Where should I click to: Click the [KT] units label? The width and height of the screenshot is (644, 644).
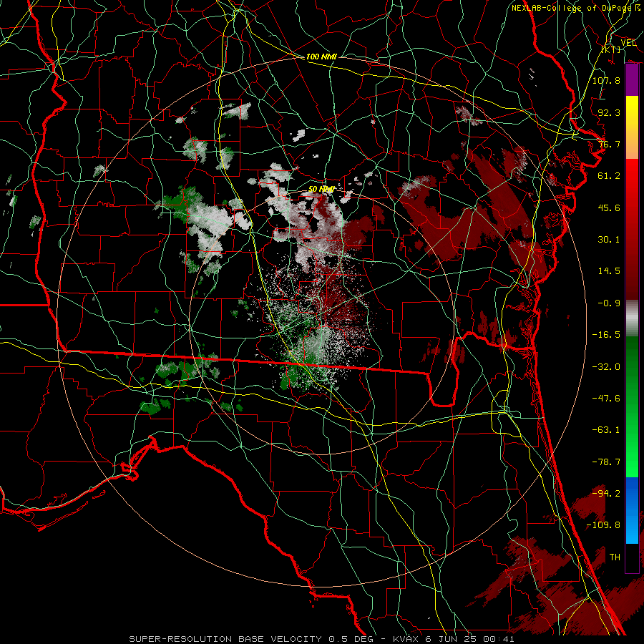[611, 49]
